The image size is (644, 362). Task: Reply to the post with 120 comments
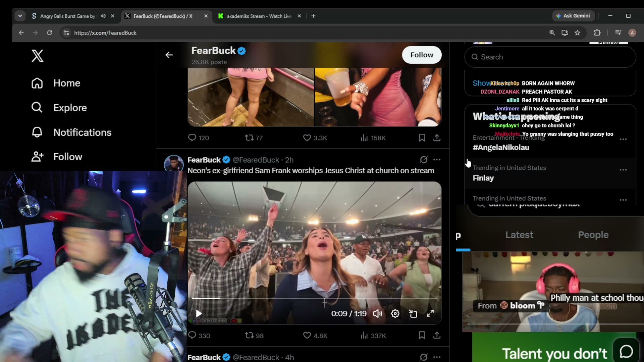pos(199,138)
